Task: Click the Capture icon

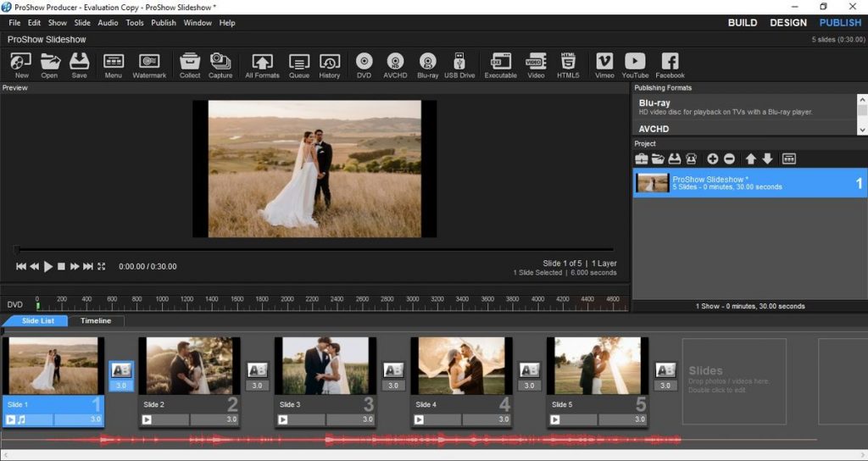Action: (x=220, y=65)
